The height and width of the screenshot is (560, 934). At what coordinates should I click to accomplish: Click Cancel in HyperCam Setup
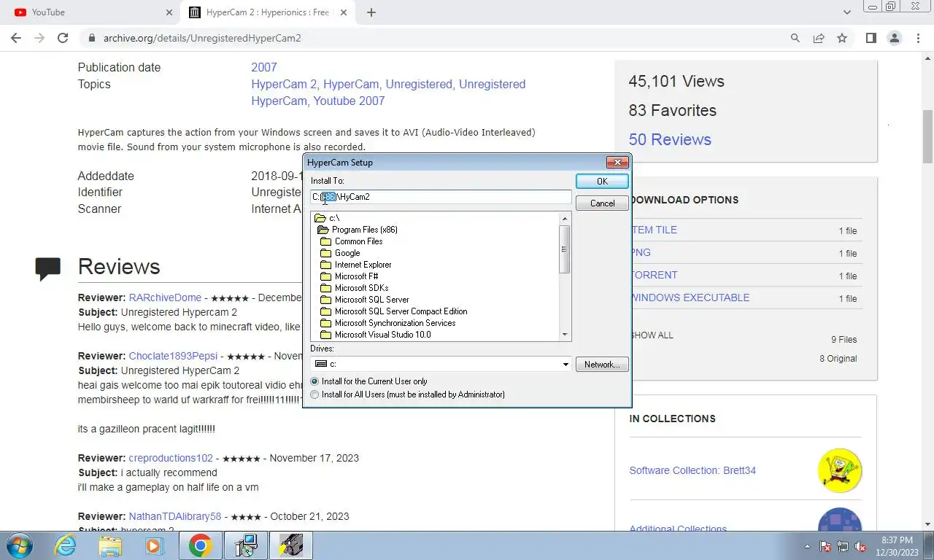tap(602, 203)
